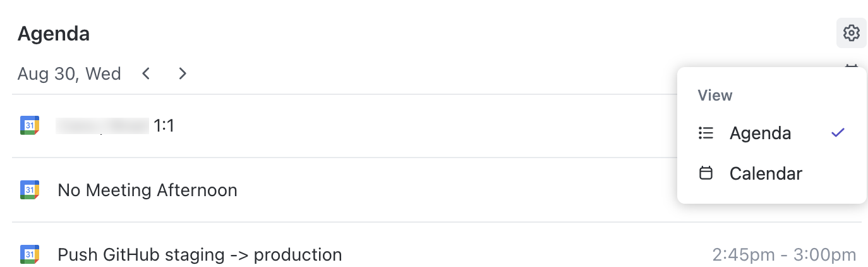Advance to the next day
Screen dimensions: 868x267
click(x=183, y=74)
